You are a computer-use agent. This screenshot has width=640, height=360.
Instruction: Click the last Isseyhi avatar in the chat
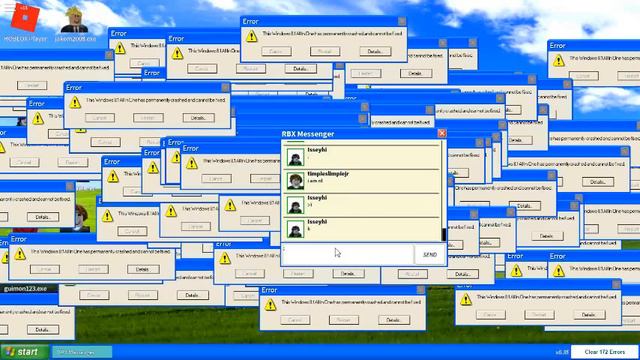[295, 229]
